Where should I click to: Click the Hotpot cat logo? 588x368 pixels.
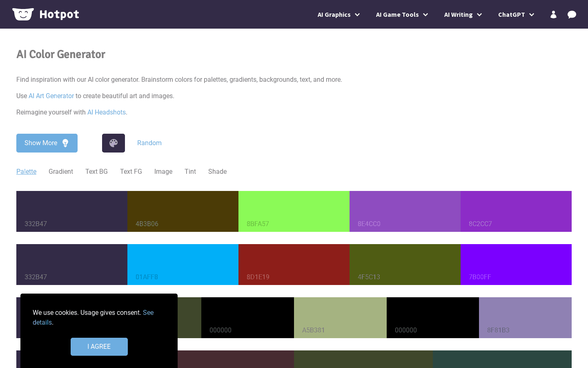[23, 14]
